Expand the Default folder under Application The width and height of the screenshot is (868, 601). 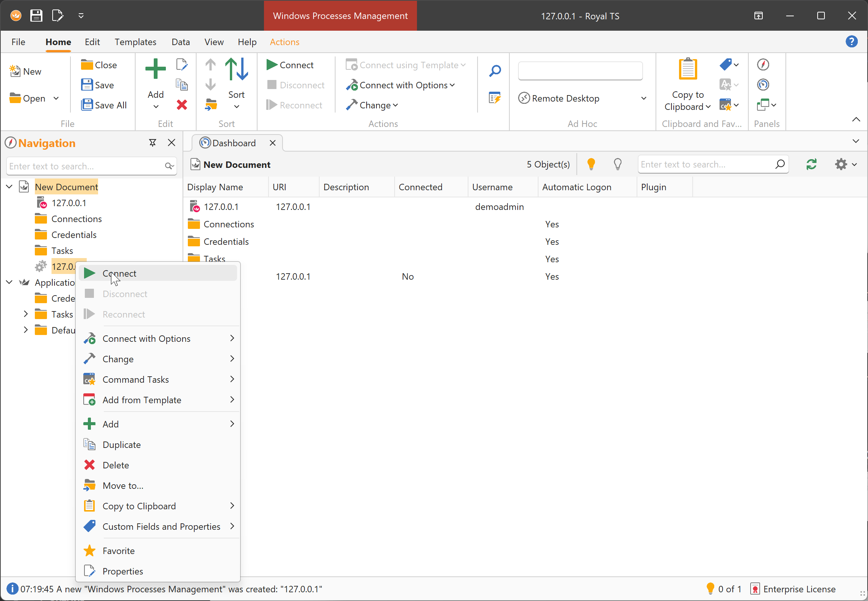[x=25, y=330]
